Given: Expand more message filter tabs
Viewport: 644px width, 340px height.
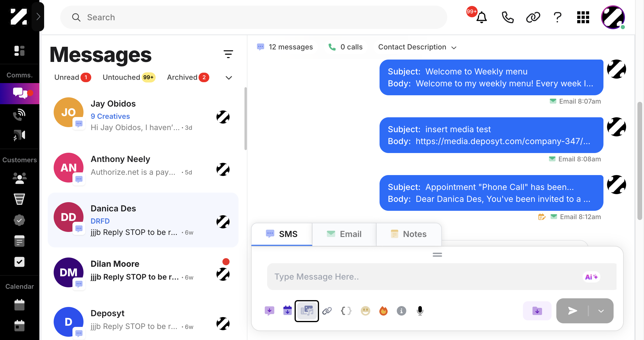Looking at the screenshot, I should (229, 78).
